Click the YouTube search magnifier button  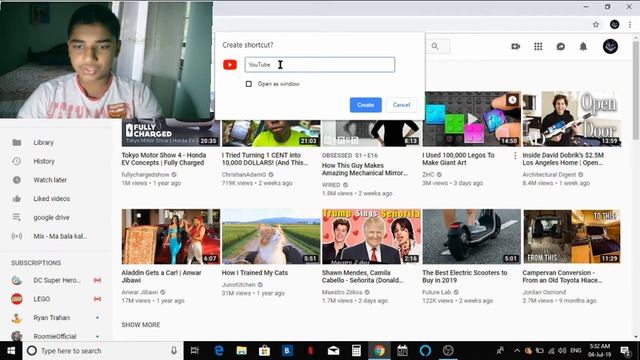click(x=436, y=46)
